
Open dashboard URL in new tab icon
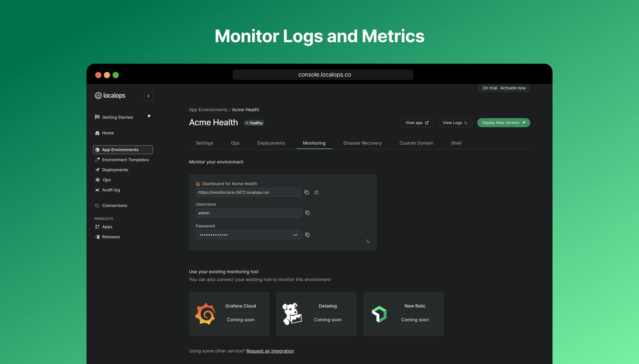click(316, 192)
